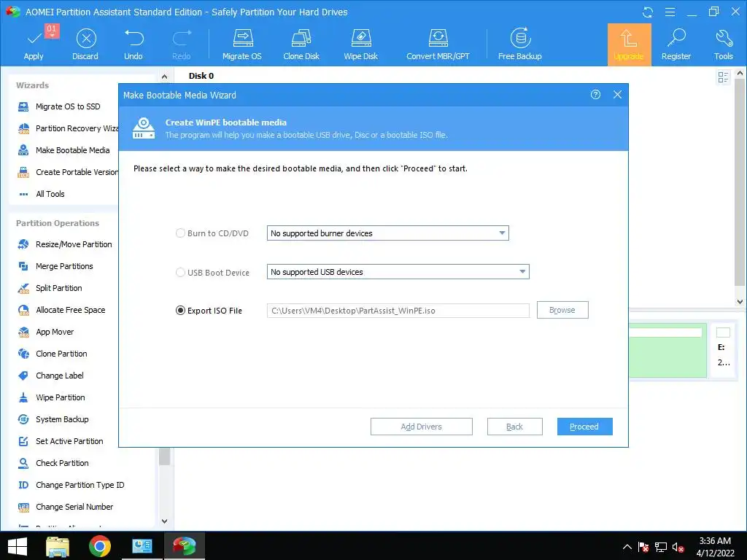
Task: Show hidden system tray icons
Action: [x=627, y=547]
